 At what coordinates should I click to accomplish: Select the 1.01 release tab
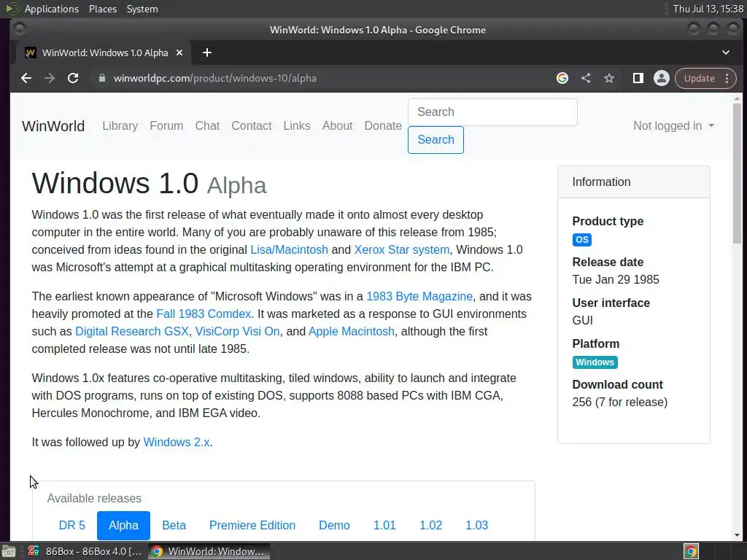[x=384, y=525]
